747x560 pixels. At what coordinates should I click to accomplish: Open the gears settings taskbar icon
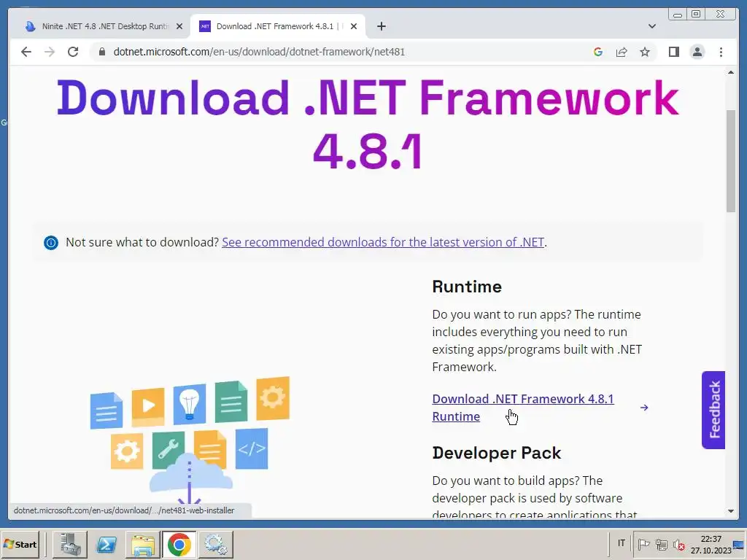point(215,544)
